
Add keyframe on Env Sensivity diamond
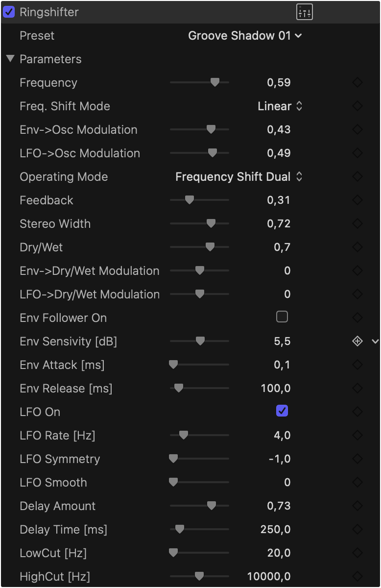tap(357, 342)
